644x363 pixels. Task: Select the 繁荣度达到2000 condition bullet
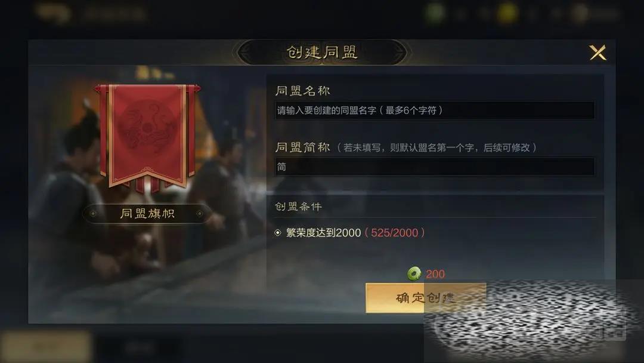[278, 233]
